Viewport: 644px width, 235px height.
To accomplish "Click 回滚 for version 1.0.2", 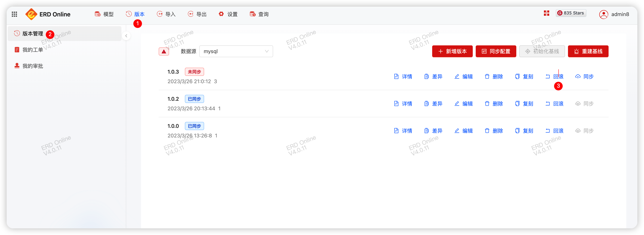I will [554, 103].
